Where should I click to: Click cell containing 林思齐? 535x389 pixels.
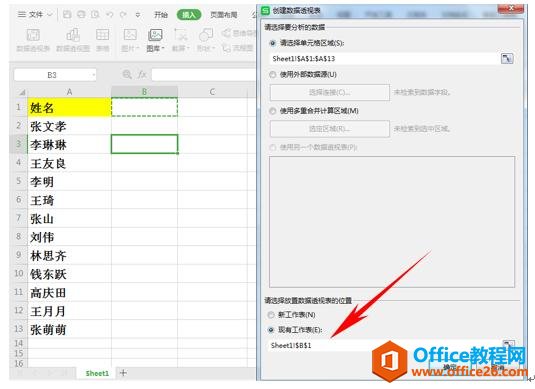point(69,255)
